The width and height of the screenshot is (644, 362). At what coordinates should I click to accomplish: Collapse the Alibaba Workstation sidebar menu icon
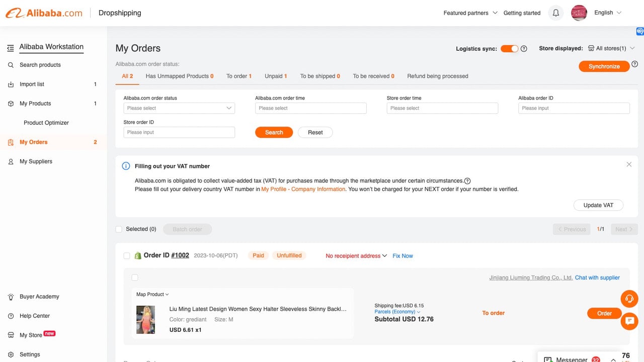pyautogui.click(x=10, y=48)
